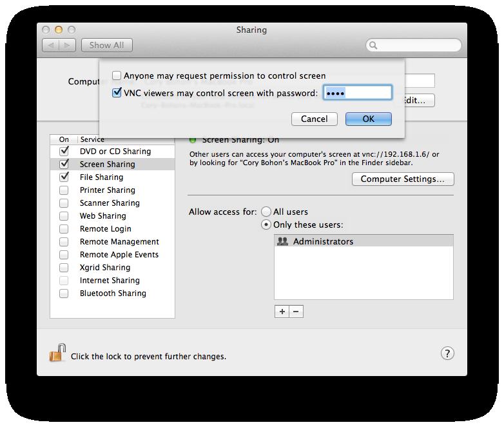
Task: Click the partially hidden Edit… button
Action: (x=420, y=100)
